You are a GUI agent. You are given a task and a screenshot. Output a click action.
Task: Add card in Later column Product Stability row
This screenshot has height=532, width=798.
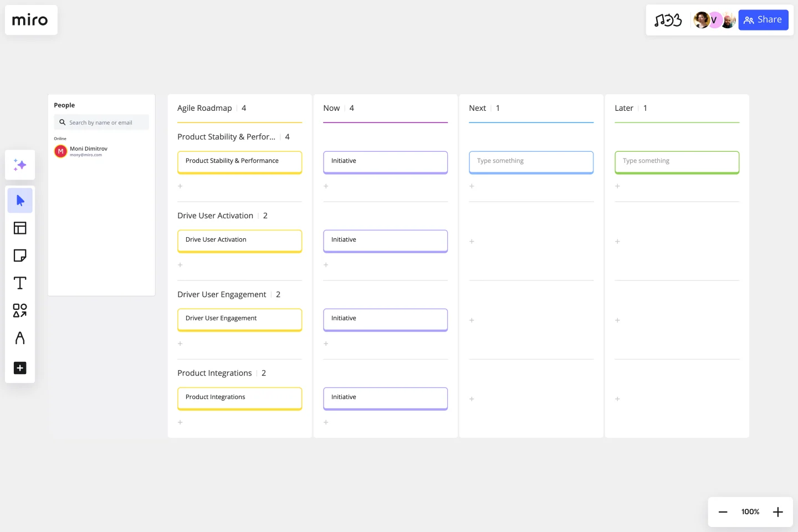[x=617, y=186]
